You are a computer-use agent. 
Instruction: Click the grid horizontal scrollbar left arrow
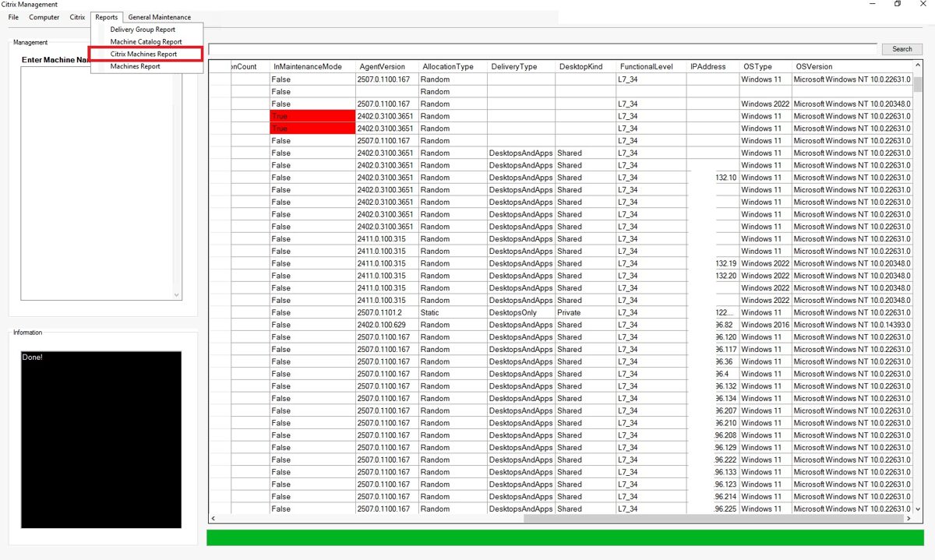(x=214, y=519)
